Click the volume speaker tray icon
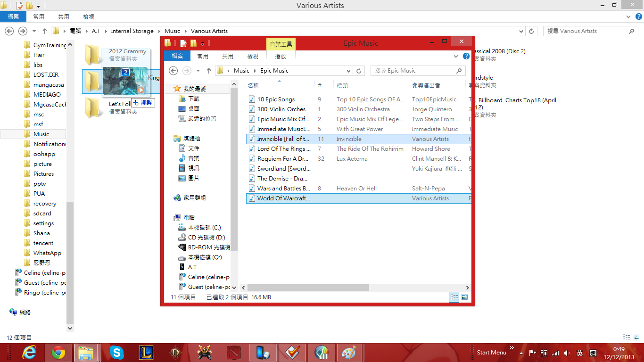 [x=567, y=353]
